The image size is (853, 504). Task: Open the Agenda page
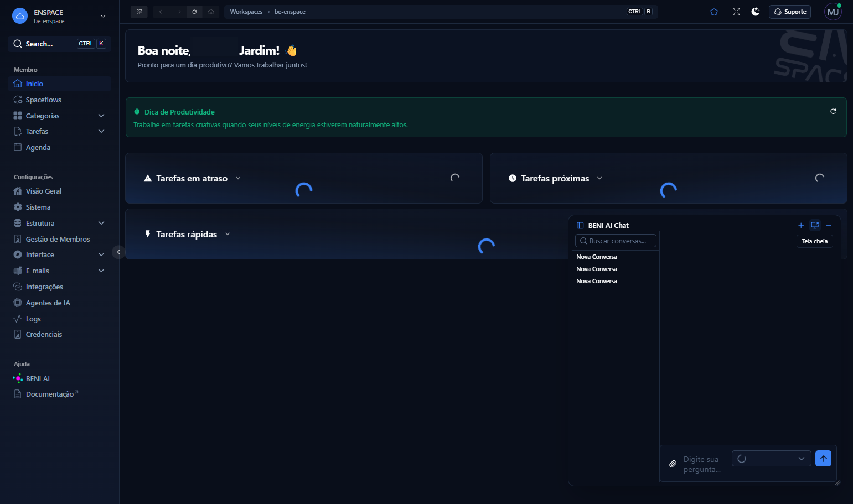[x=60, y=147]
